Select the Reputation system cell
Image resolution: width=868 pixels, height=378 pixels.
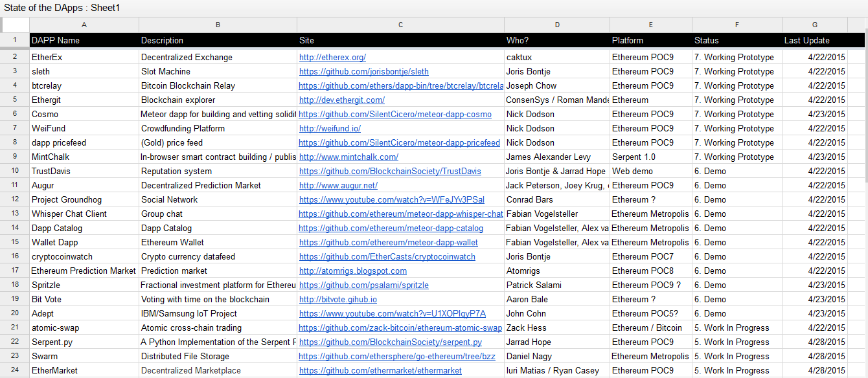pos(218,171)
